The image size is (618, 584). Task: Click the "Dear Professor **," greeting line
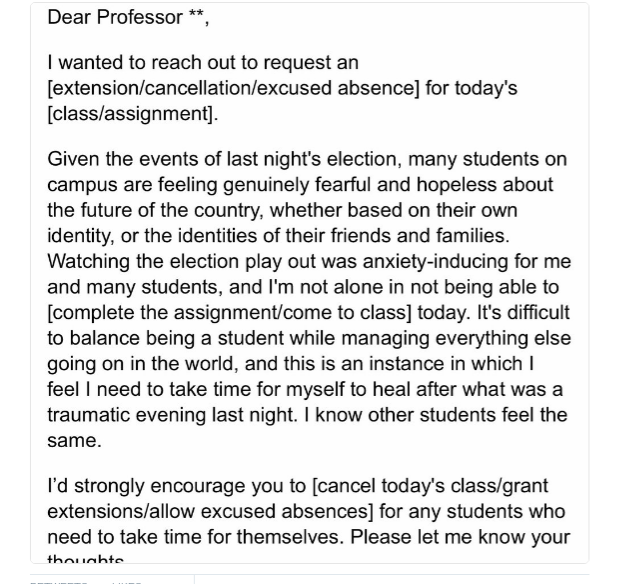(128, 17)
